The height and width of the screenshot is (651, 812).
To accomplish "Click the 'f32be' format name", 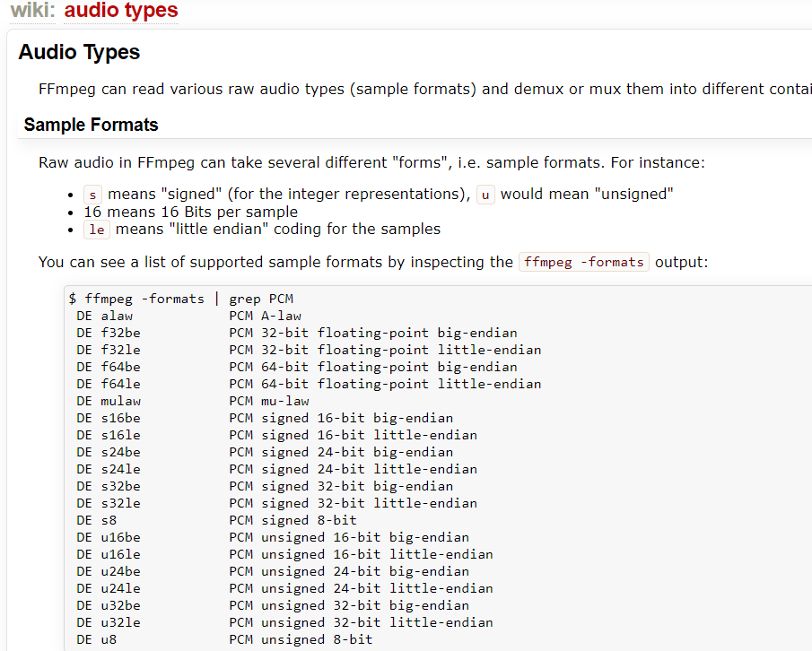I will click(x=120, y=333).
